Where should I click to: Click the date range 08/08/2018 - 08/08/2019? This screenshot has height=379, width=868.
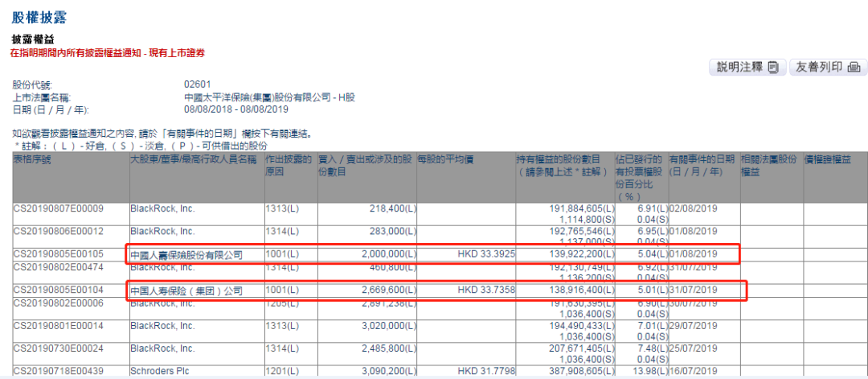pos(236,109)
